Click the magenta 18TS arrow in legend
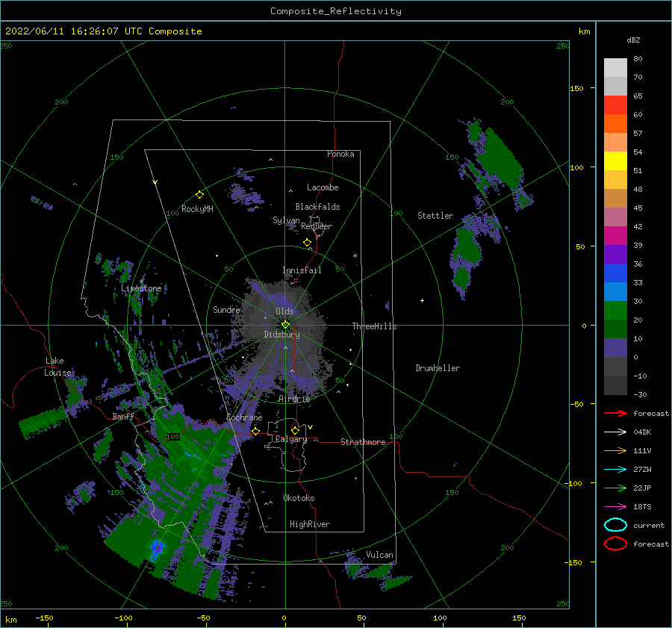672x628 pixels. click(x=615, y=507)
